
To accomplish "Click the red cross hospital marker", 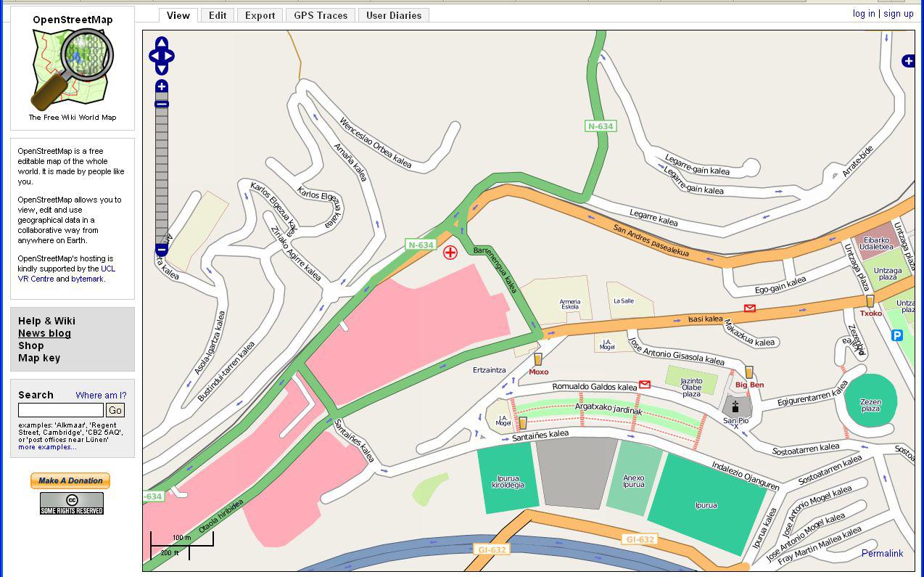I will click(x=450, y=253).
